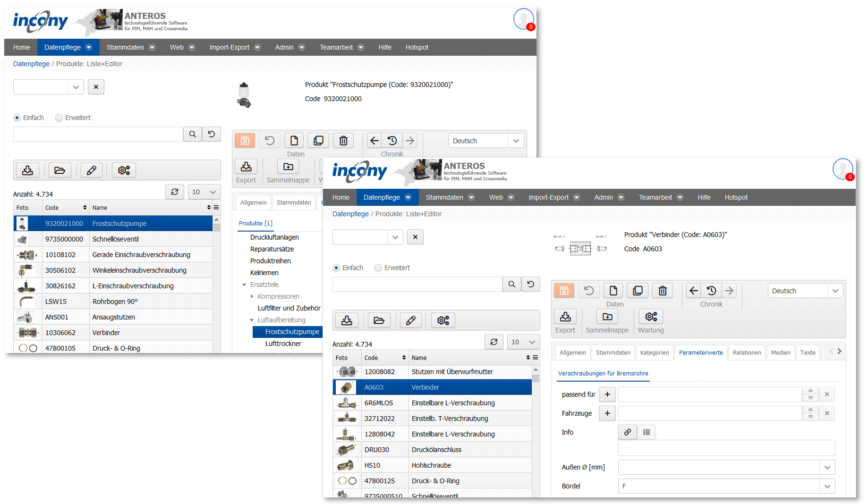
Task: Select the Erweitert radio button in front window
Action: click(x=378, y=268)
